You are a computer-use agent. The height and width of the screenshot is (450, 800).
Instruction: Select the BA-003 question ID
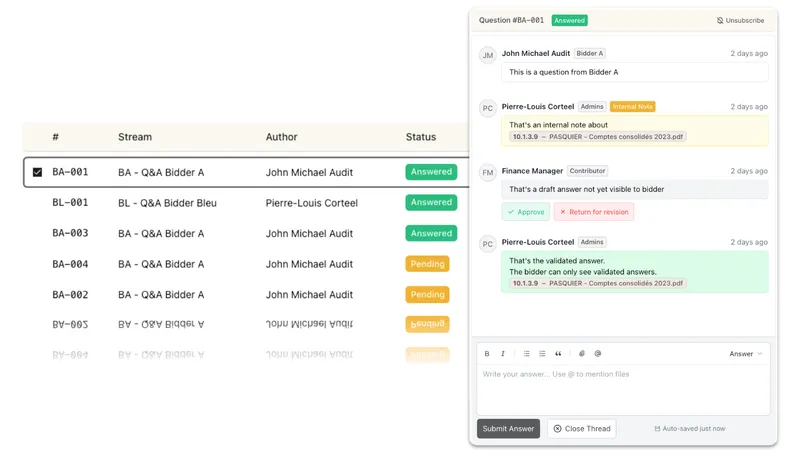pyautogui.click(x=70, y=233)
